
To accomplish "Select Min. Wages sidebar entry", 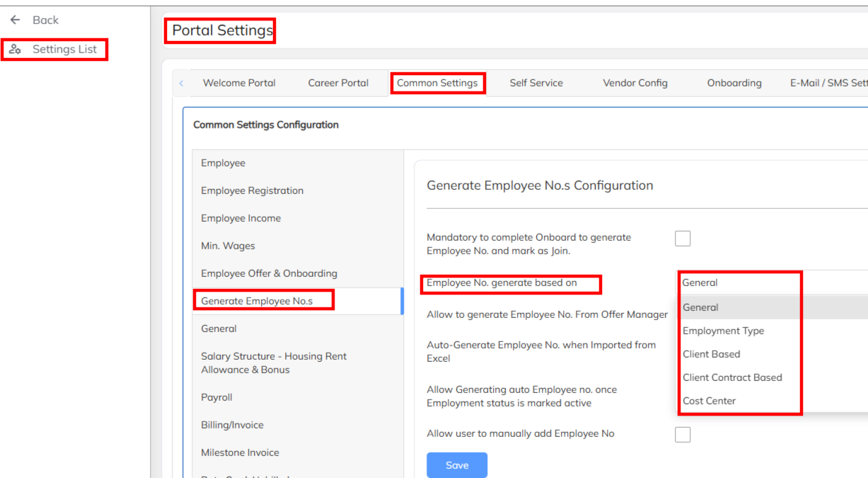I will [x=228, y=246].
